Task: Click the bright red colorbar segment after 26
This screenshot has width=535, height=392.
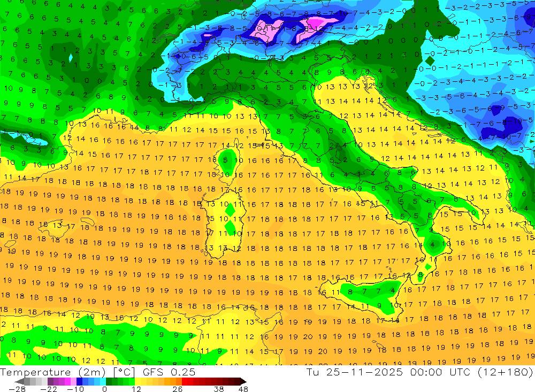Action: [185, 382]
